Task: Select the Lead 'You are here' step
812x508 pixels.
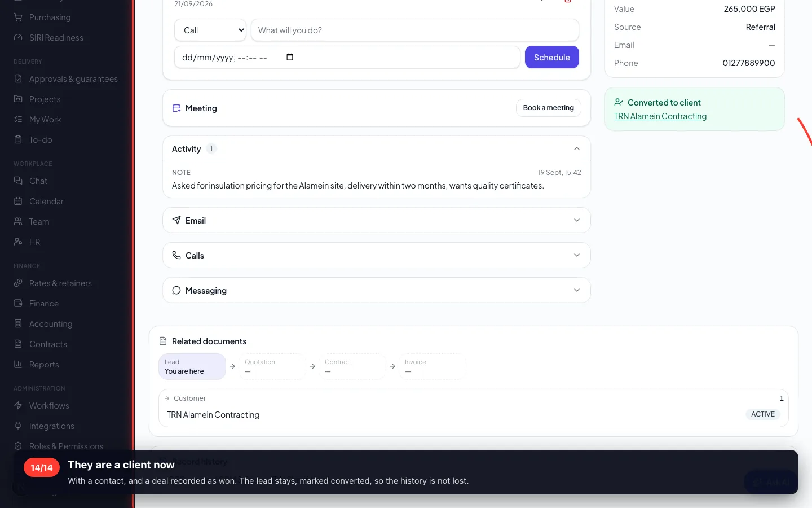Action: coord(192,366)
